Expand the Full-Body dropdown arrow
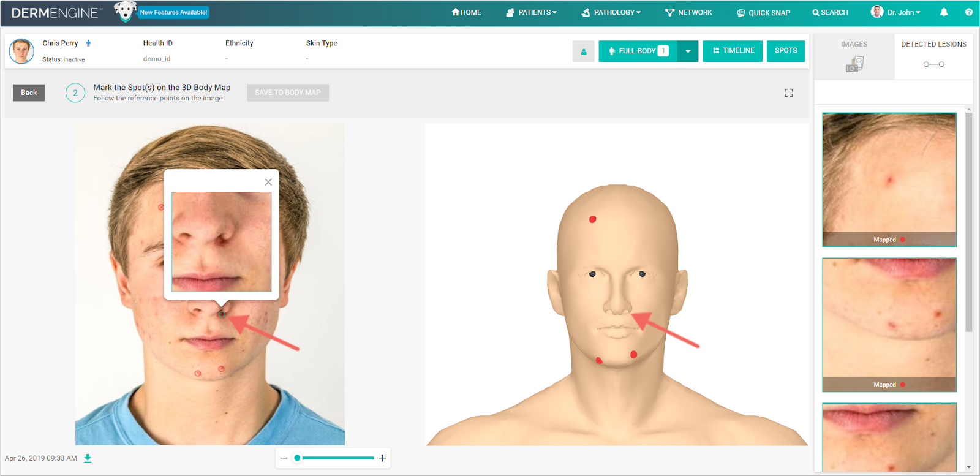980x476 pixels. pyautogui.click(x=688, y=51)
